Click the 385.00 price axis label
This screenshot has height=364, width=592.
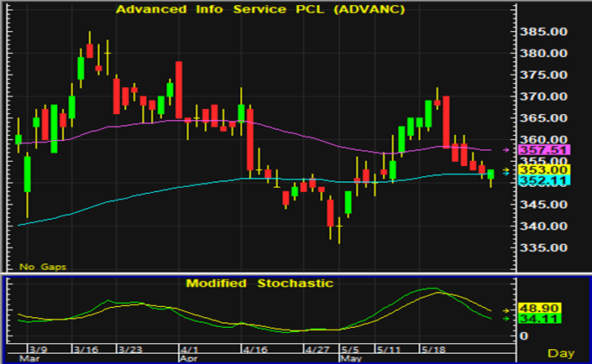(x=543, y=32)
